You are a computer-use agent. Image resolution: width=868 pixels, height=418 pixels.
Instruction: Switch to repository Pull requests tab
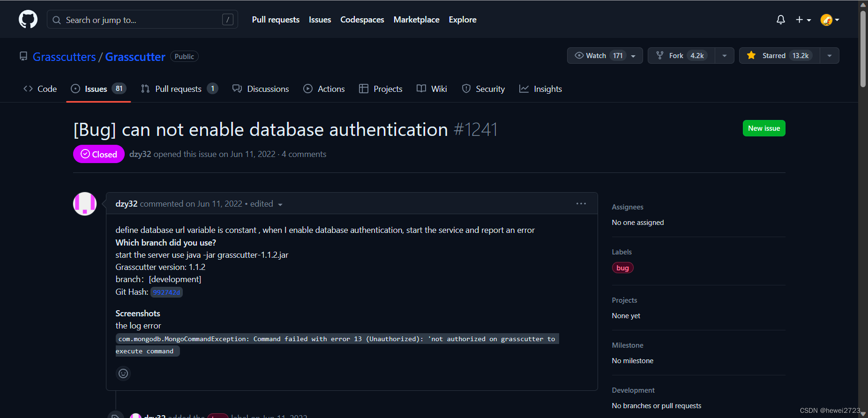180,89
